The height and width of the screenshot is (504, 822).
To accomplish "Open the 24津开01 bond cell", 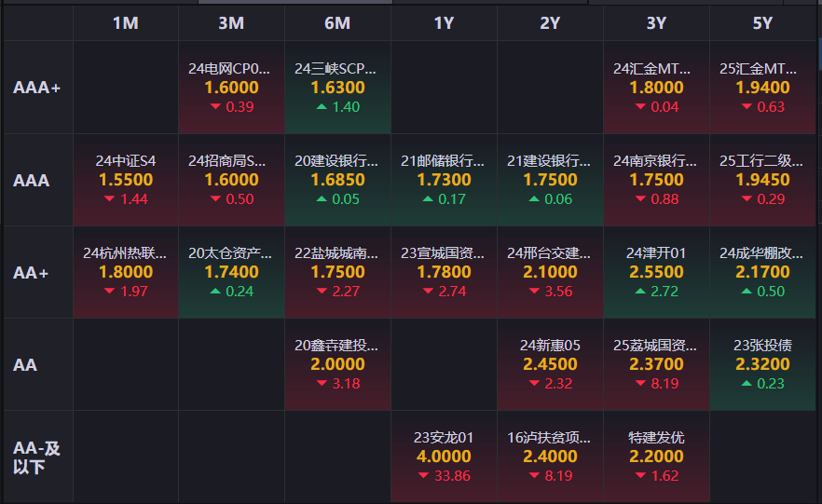I will 656,272.
